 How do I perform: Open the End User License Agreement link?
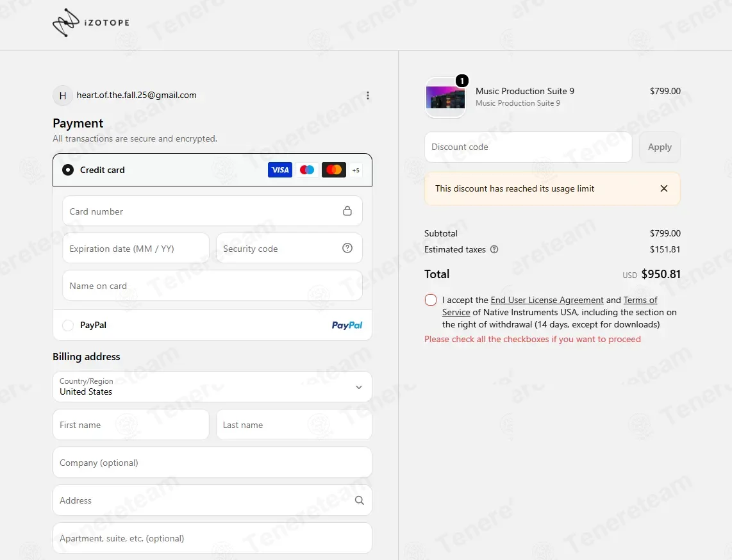pyautogui.click(x=547, y=300)
